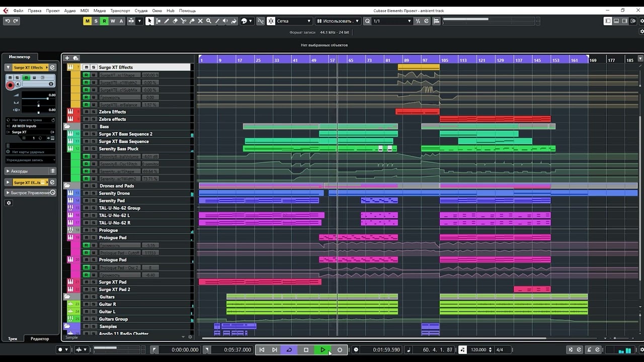This screenshot has width=644, height=362.
Task: Open the Сетка snap type dropdown
Action: [294, 21]
